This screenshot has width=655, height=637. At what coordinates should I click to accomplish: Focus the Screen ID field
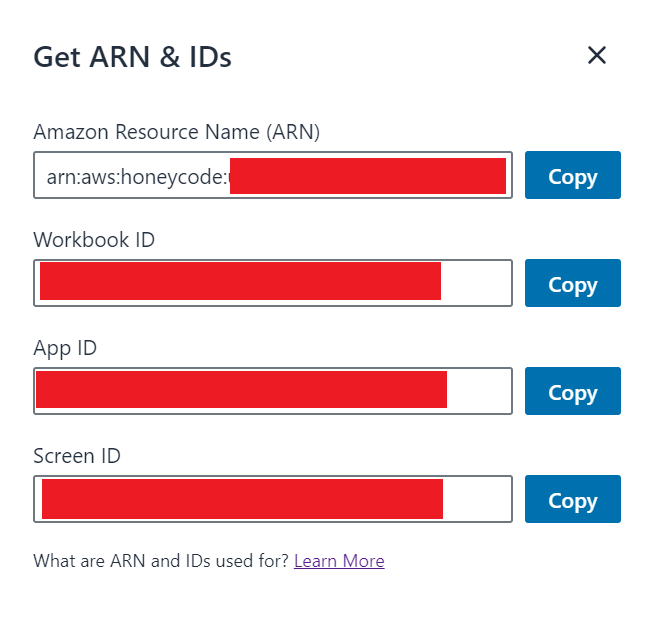tap(273, 499)
